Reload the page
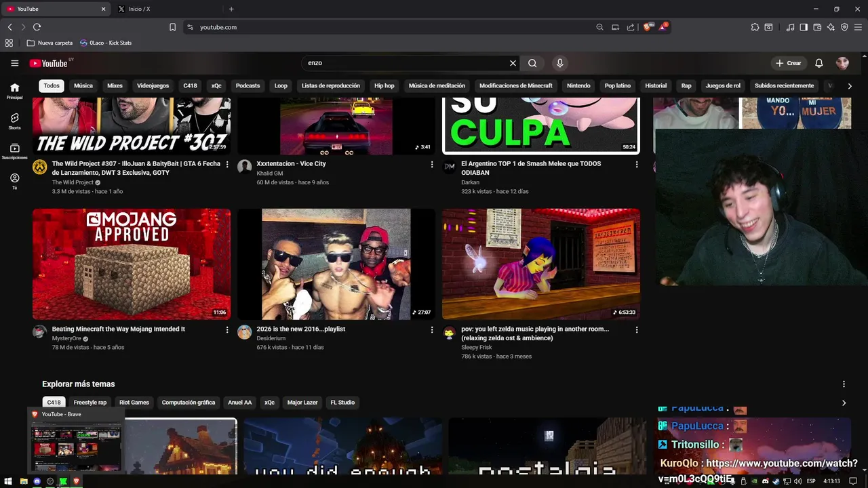 tap(37, 27)
